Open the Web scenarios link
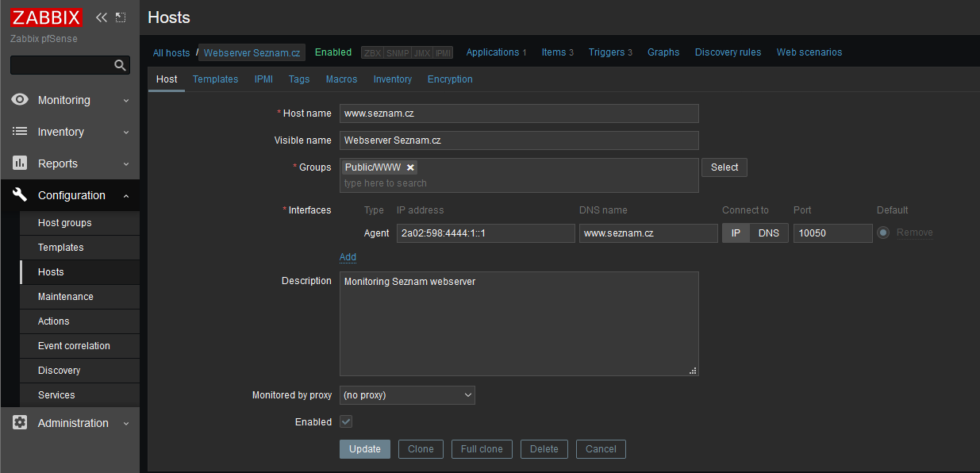The image size is (980, 473). pyautogui.click(x=809, y=52)
